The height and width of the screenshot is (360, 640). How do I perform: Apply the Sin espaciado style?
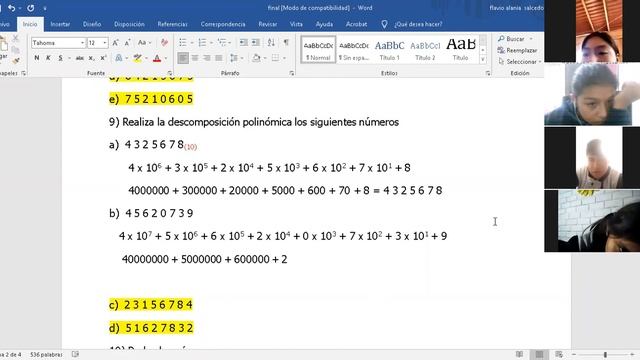[354, 50]
